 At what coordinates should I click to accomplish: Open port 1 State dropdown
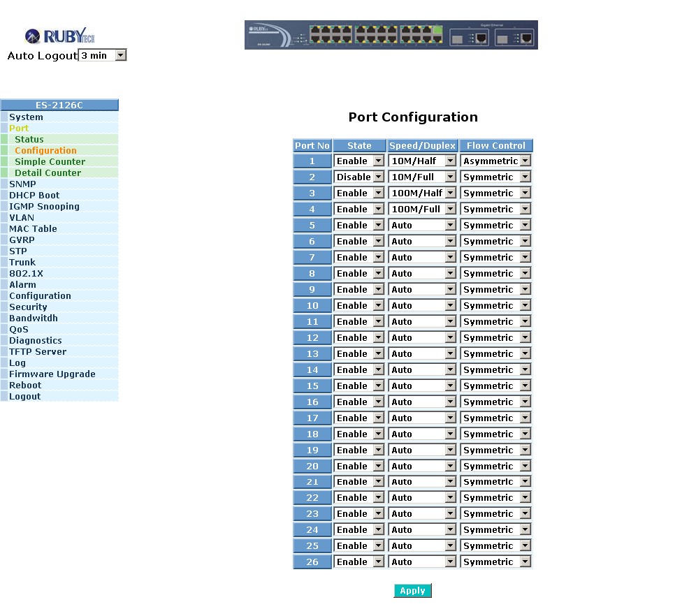click(x=359, y=161)
